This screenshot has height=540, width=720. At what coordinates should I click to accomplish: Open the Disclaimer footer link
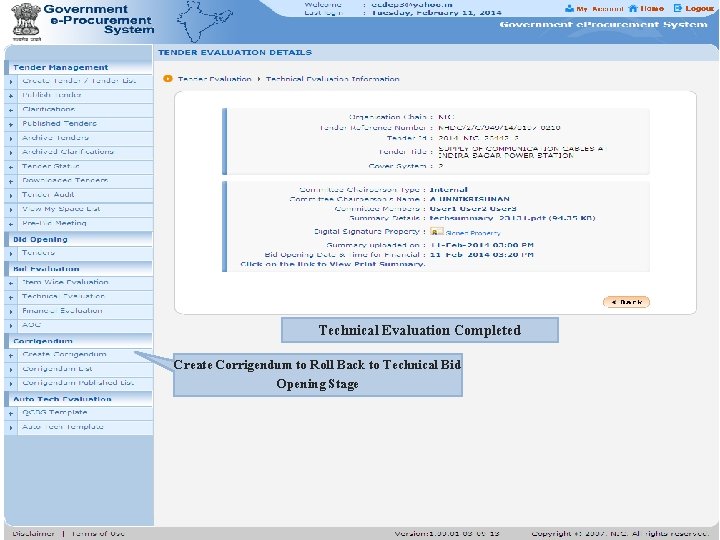coord(34,534)
